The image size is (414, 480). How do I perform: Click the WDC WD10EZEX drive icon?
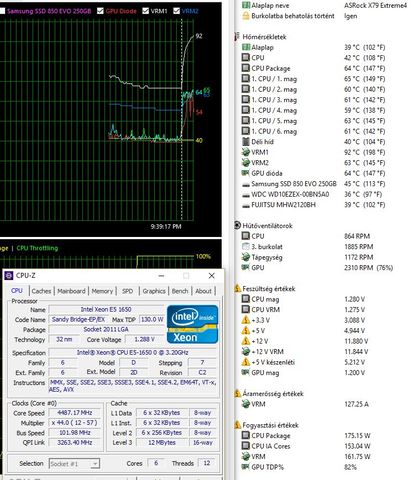(246, 195)
